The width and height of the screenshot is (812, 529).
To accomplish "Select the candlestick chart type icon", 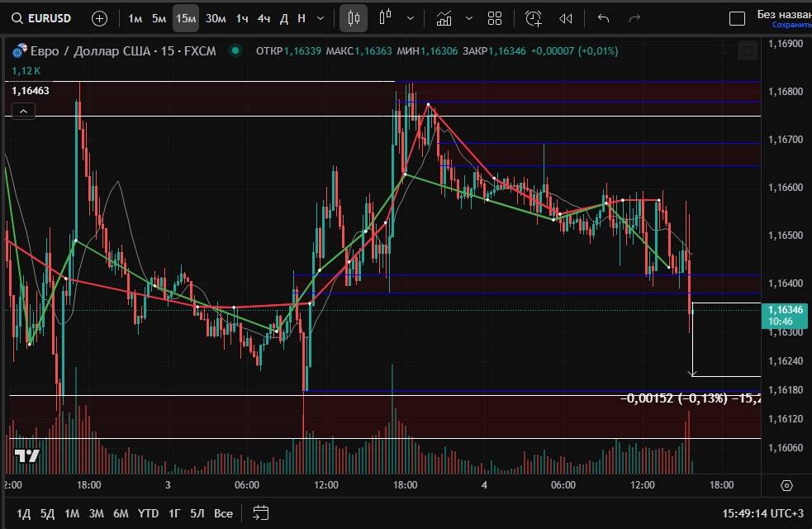I will pos(354,18).
